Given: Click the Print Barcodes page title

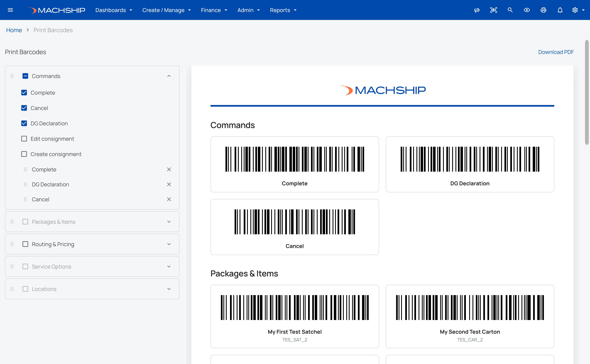Looking at the screenshot, I should pyautogui.click(x=26, y=52).
